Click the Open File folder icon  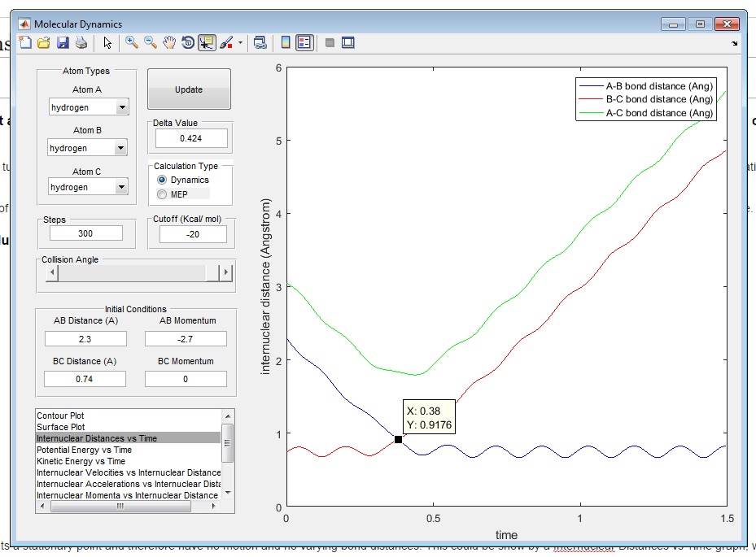43,42
